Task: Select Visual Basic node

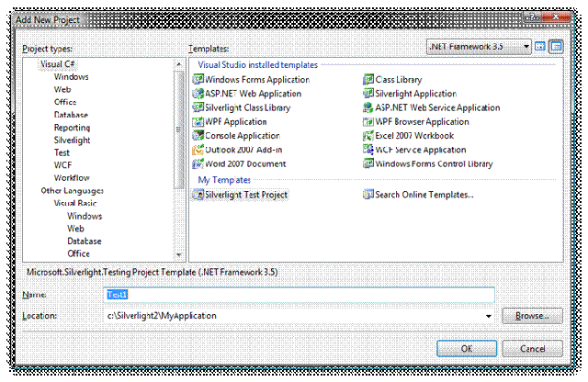Action: 75,203
